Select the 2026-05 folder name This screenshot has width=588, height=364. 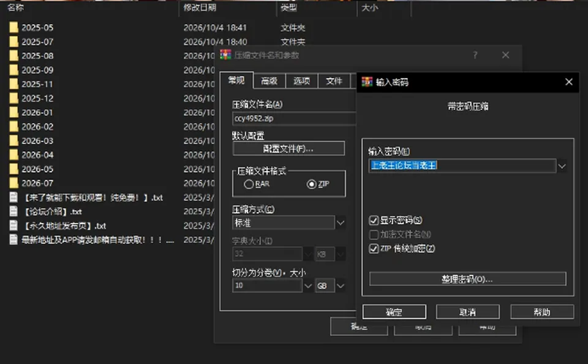coord(37,169)
